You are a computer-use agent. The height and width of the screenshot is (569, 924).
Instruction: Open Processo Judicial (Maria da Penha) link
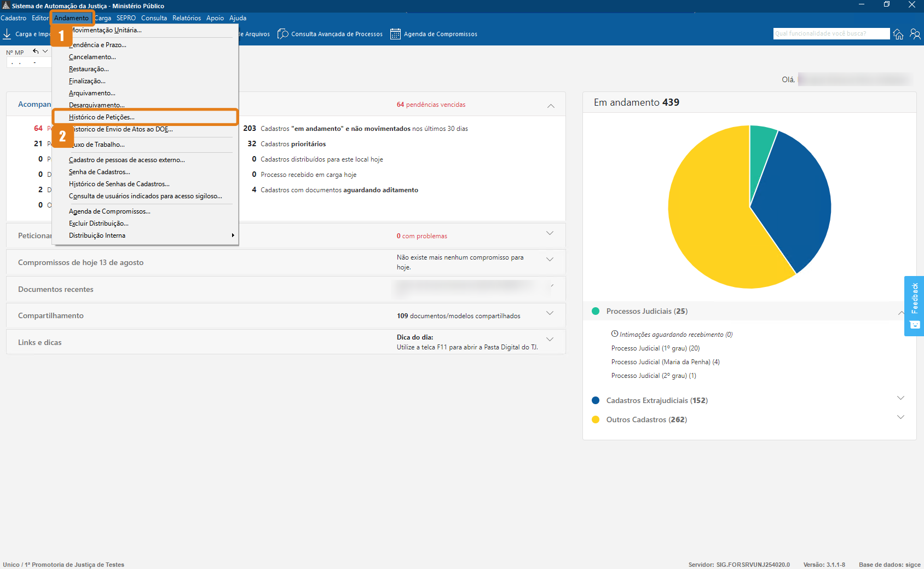[665, 362]
